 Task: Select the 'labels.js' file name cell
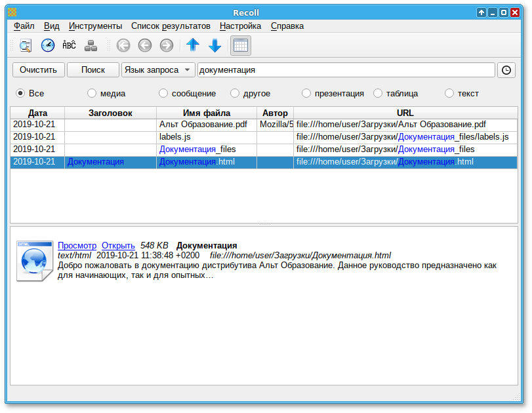pos(206,137)
